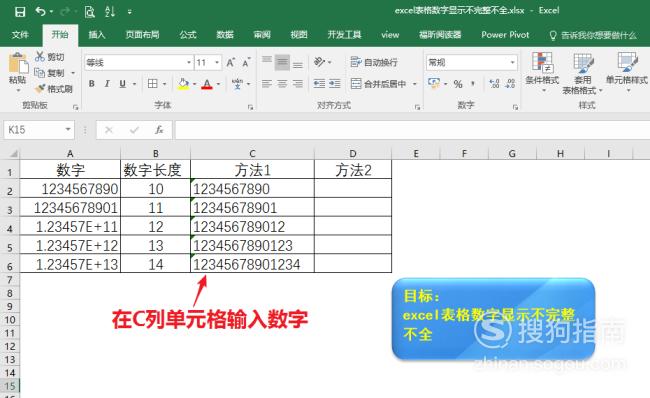Decrease font size with smaller A icon

pos(246,63)
